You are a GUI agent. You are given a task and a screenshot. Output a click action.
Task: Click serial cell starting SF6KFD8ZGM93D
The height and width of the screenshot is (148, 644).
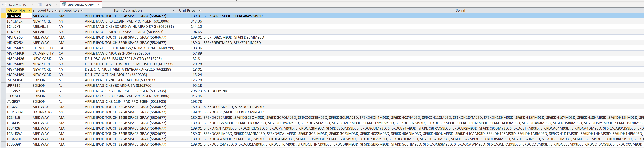pyautogui.click(x=423, y=37)
